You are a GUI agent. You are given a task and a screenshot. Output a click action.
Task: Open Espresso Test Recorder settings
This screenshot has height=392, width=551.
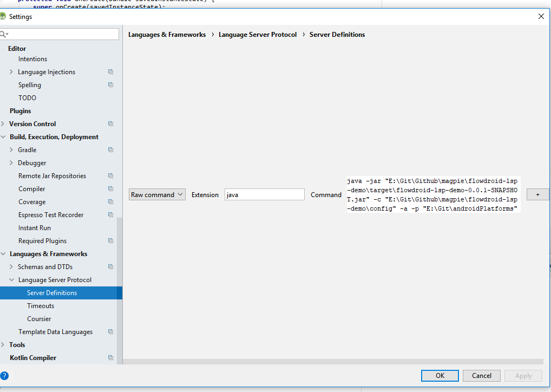click(51, 215)
